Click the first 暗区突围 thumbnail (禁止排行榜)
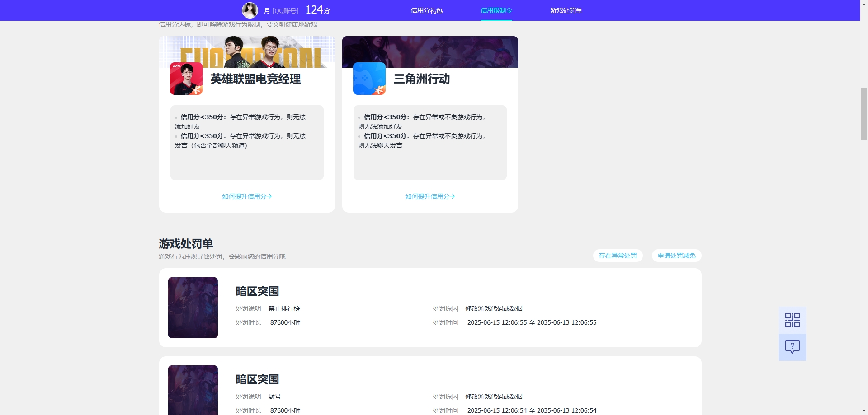868x415 pixels. 193,308
